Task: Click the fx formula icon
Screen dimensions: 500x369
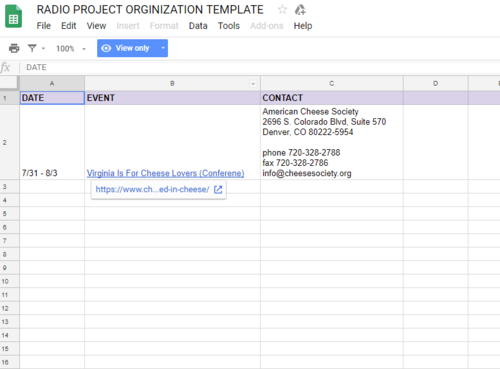Action: (x=5, y=67)
